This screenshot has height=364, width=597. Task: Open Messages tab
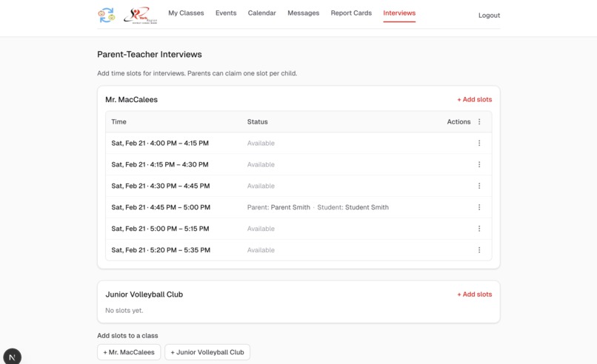tap(304, 13)
